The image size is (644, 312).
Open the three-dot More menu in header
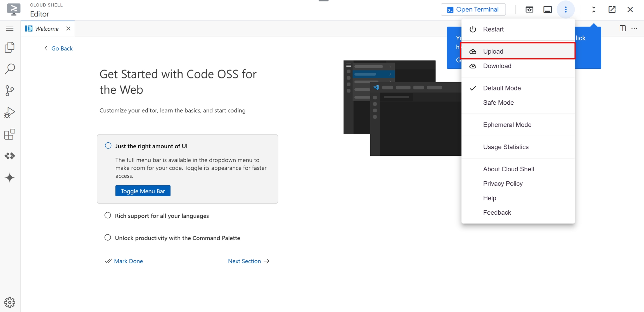pos(565,9)
